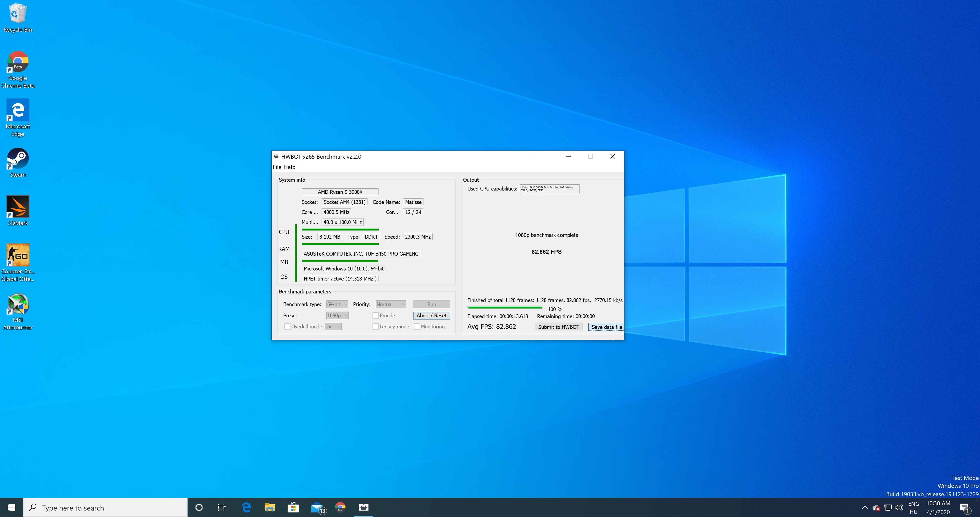980x517 pixels.
Task: Open File Explorer from the taskbar
Action: coord(270,507)
